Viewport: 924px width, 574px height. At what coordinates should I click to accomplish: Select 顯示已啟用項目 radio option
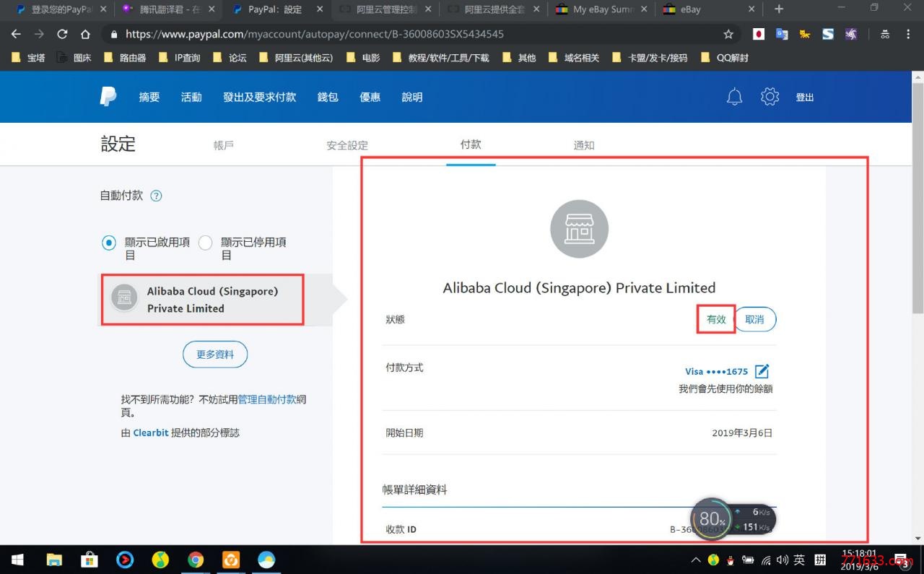click(x=109, y=243)
